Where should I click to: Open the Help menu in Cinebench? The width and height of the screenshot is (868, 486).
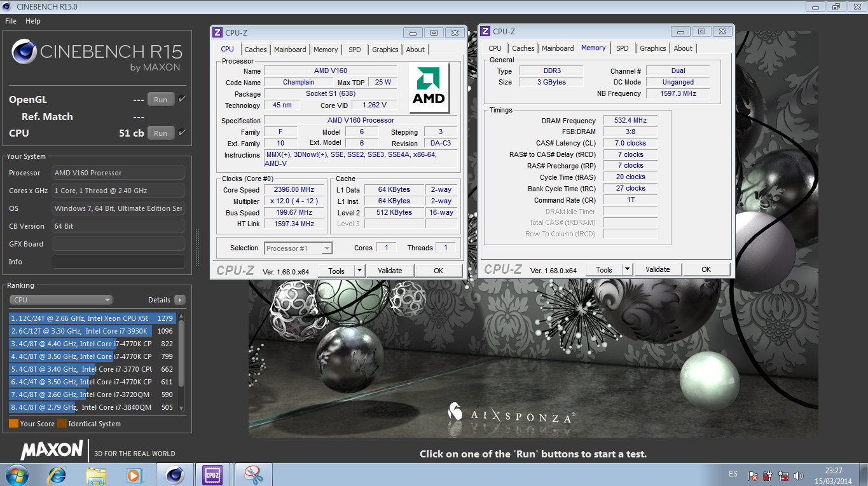coord(33,21)
